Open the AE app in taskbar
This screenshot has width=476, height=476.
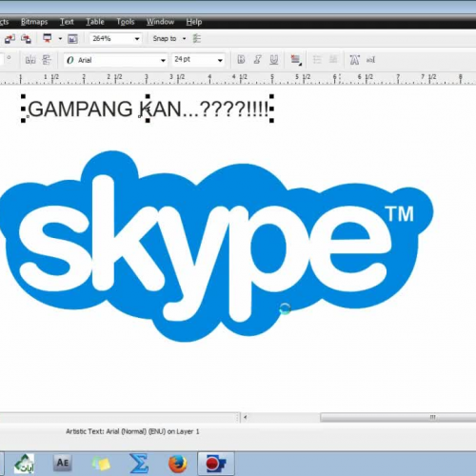[x=63, y=463]
